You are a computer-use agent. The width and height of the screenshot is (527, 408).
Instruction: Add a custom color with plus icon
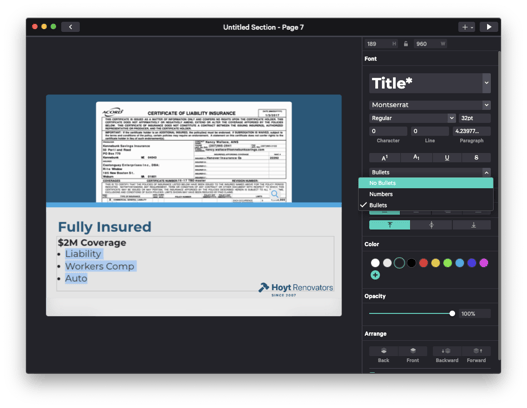pos(375,275)
